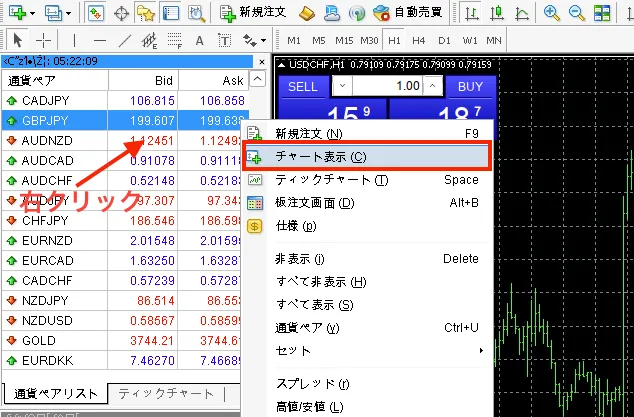Select the horizontal line drawing tool
634x417 pixels.
[x=98, y=41]
